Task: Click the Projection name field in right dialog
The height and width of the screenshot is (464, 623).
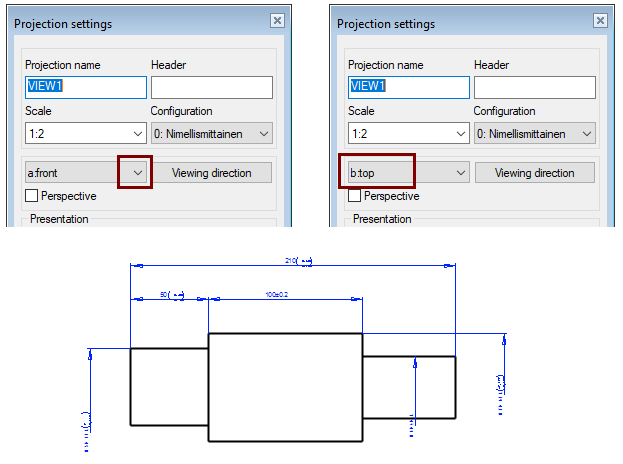Action: coord(409,87)
